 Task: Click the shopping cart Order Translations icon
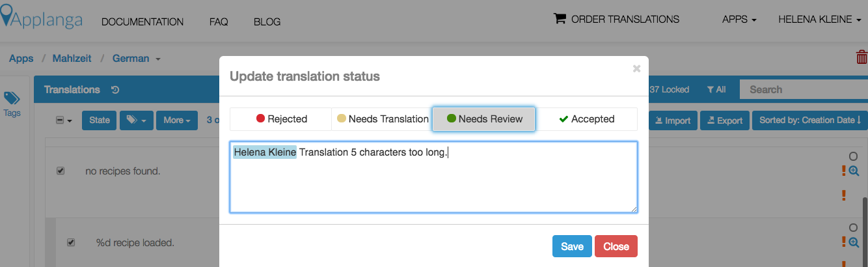(x=560, y=19)
